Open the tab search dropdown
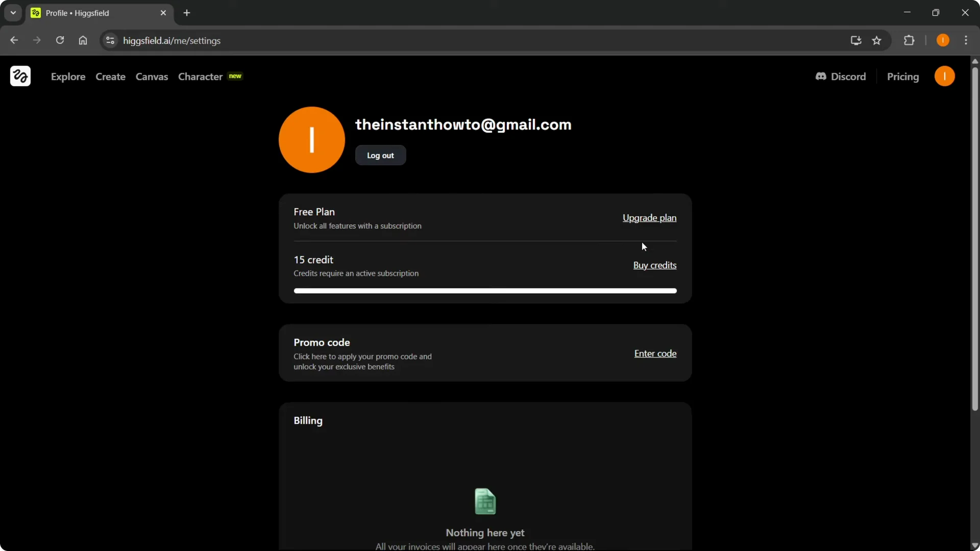 (13, 13)
